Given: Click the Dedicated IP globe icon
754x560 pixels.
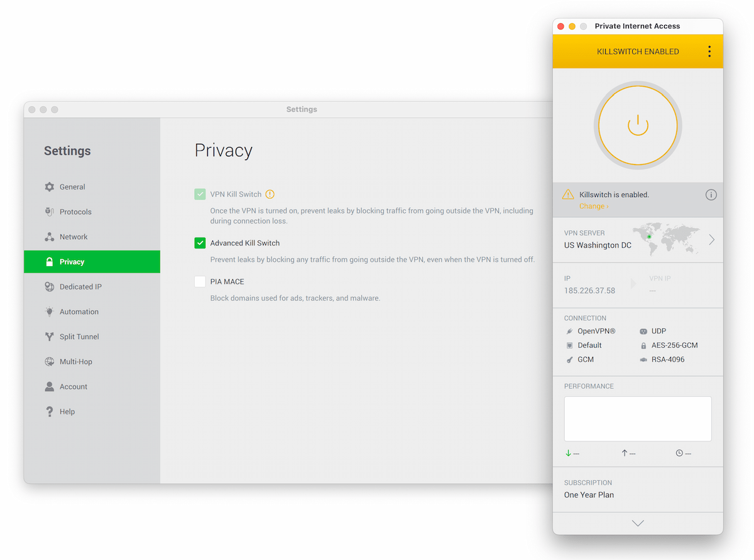Looking at the screenshot, I should tap(50, 287).
